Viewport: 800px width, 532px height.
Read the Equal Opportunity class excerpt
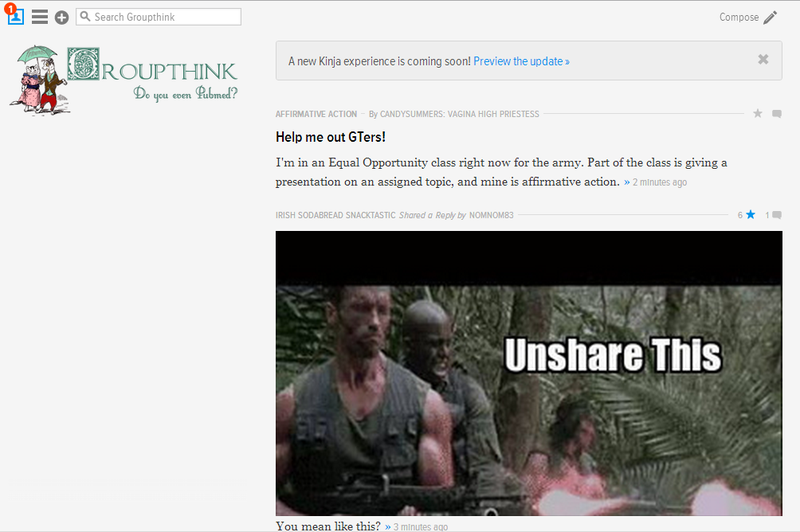click(x=501, y=172)
